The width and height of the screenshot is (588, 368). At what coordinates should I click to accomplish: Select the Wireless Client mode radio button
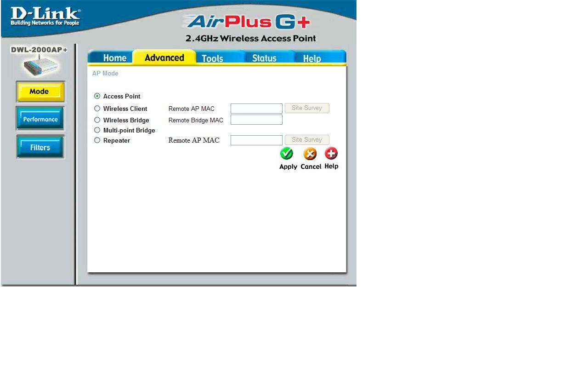97,109
